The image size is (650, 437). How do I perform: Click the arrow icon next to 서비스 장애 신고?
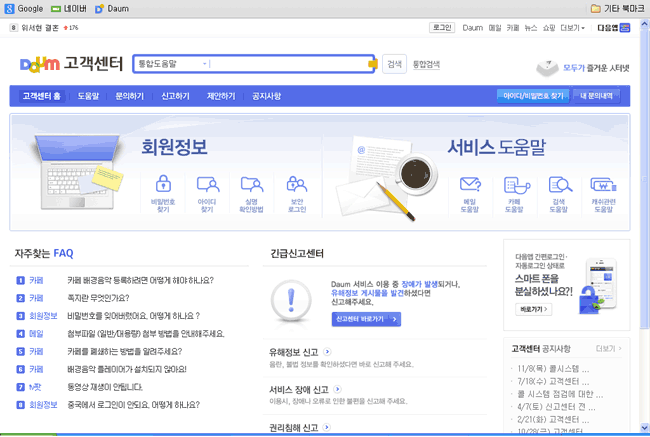(x=337, y=389)
